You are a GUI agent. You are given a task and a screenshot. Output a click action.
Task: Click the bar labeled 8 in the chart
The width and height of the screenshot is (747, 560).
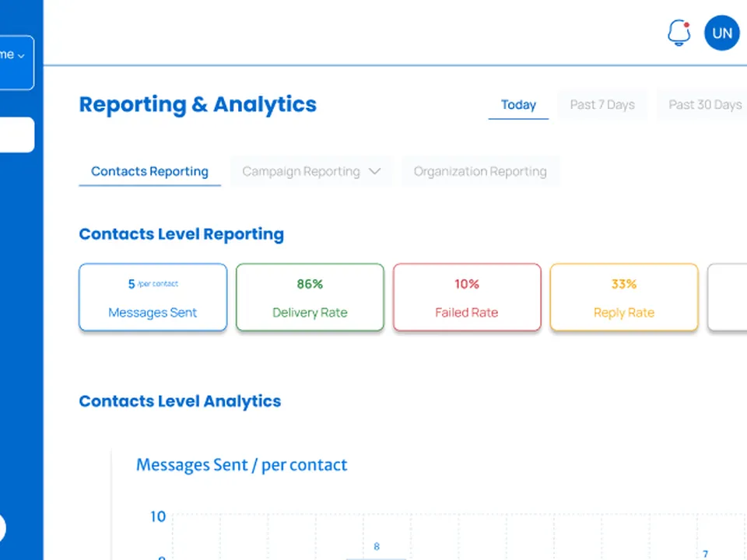point(377,558)
